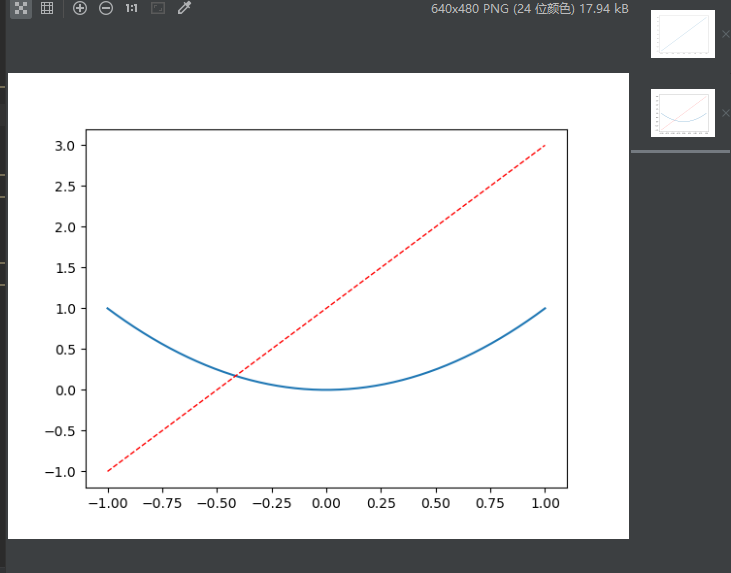Close the second plot thumbnail
The width and height of the screenshot is (731, 573).
point(725,113)
